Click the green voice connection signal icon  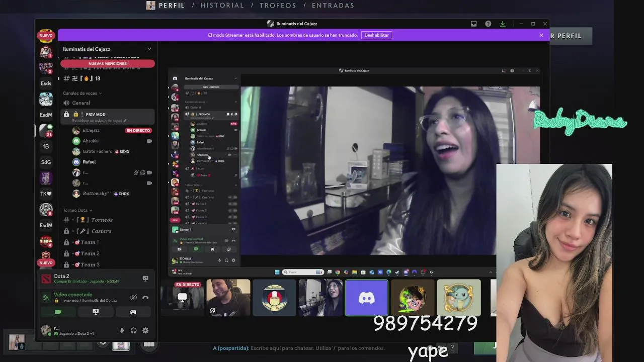click(x=46, y=297)
